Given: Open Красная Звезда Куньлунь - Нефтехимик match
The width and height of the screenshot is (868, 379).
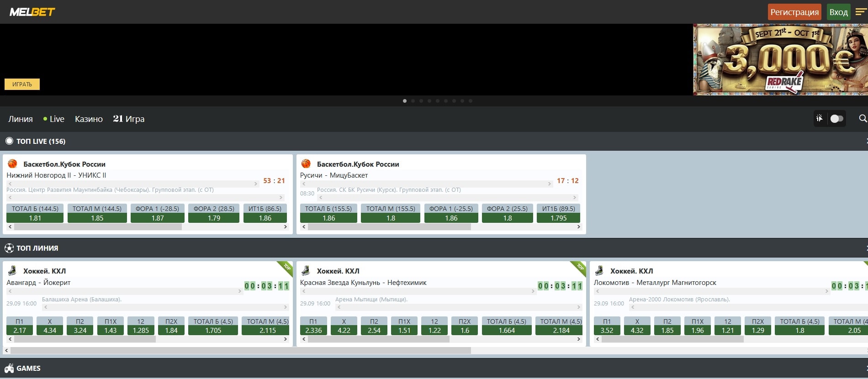Looking at the screenshot, I should [x=363, y=283].
